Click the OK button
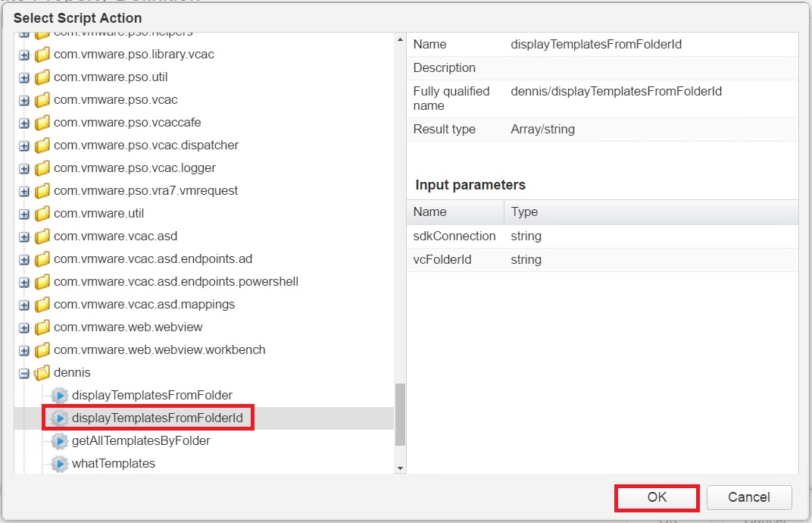The width and height of the screenshot is (812, 523). coord(657,497)
